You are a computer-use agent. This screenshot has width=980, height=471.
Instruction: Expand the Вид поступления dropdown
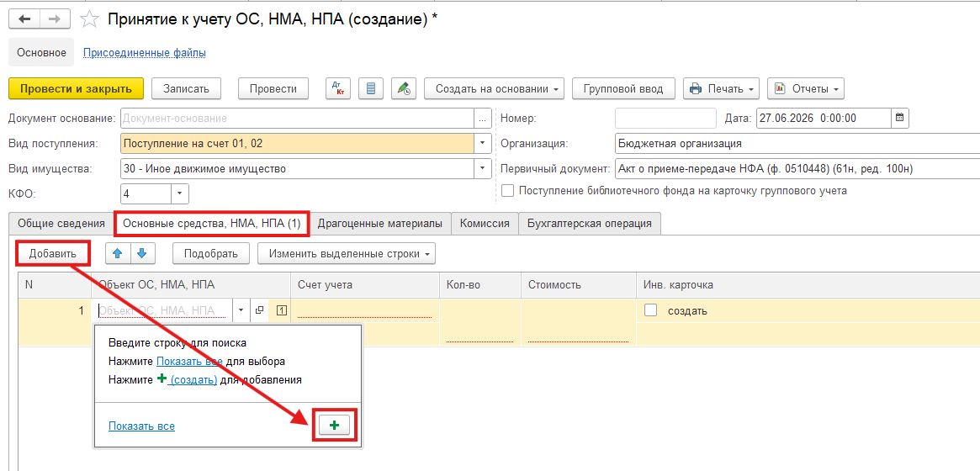[482, 143]
